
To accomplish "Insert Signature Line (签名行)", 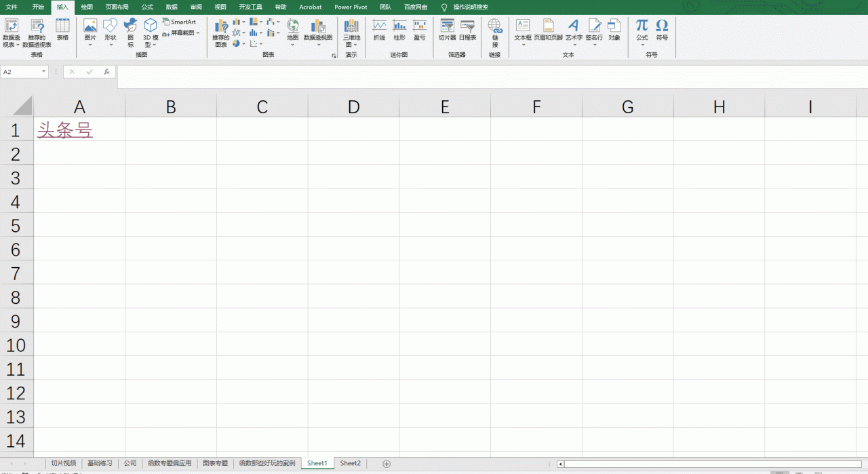I will tap(594, 33).
